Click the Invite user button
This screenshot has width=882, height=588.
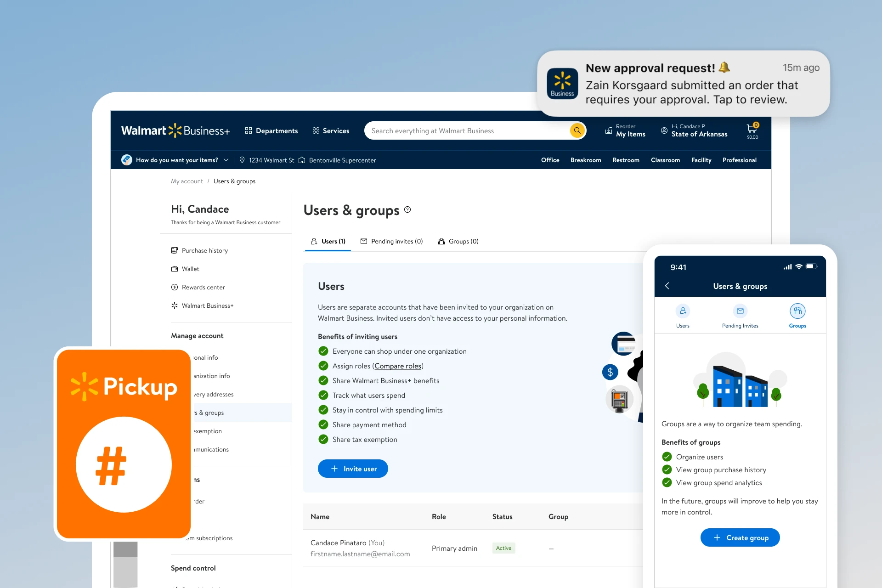click(x=353, y=469)
